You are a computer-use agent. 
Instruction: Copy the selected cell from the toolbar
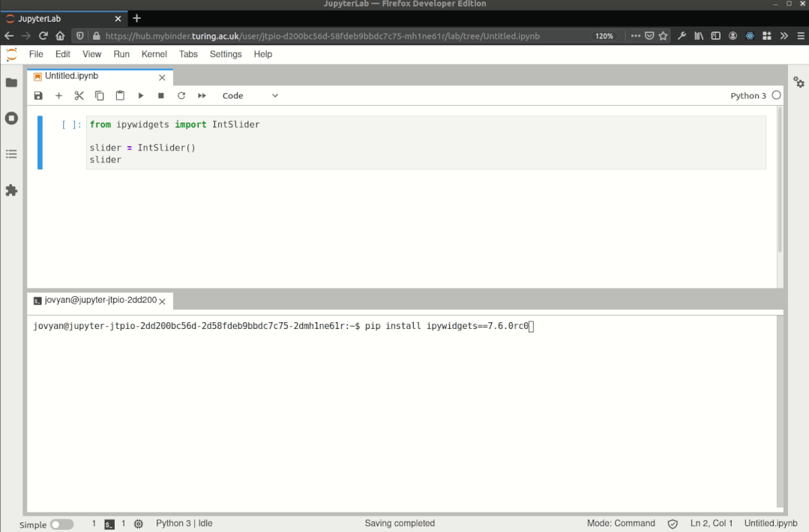coord(99,96)
